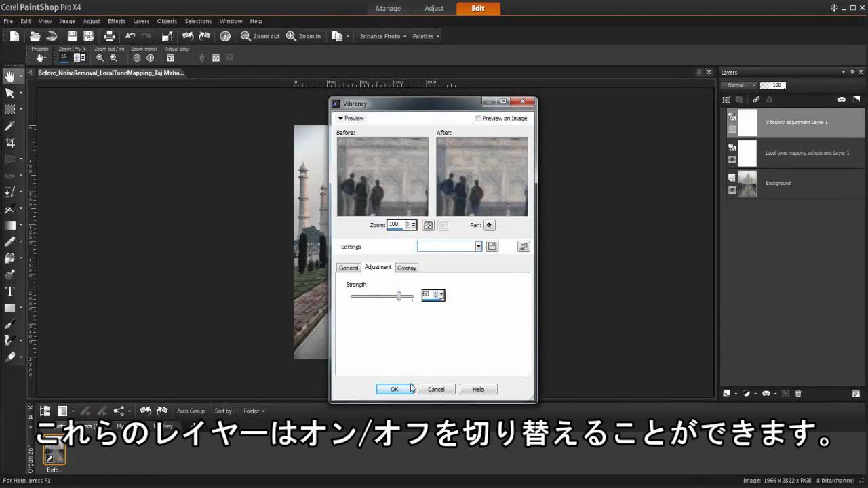Open the File menu

coord(8,21)
